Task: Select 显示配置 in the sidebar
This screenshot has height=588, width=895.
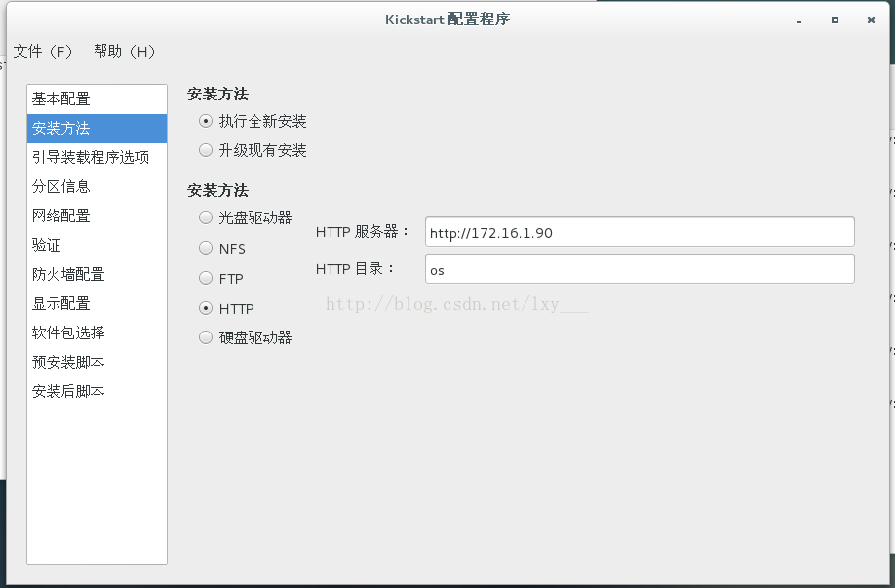Action: [97, 303]
